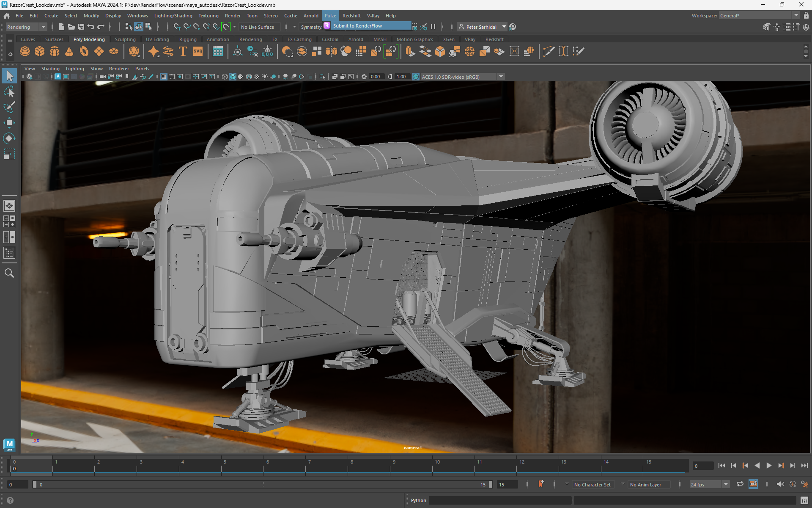The width and height of the screenshot is (812, 508).
Task: Expand the No Character Set arrow
Action: pos(567,484)
